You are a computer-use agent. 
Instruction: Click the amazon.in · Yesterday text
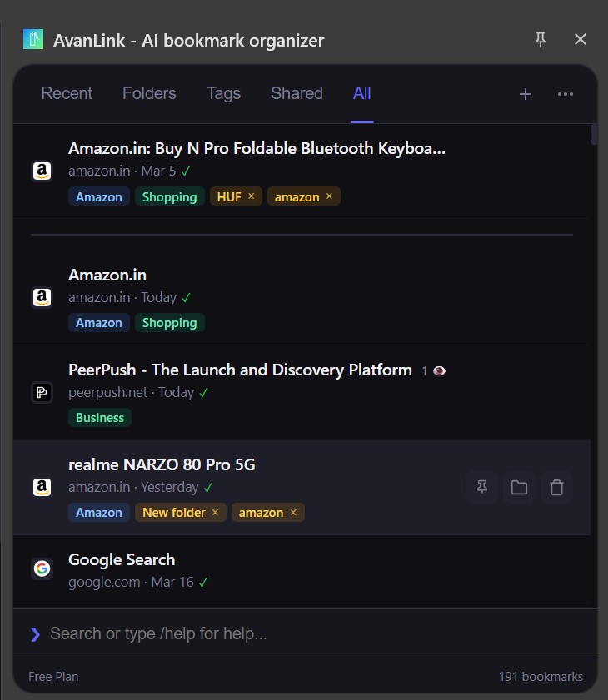click(x=133, y=487)
